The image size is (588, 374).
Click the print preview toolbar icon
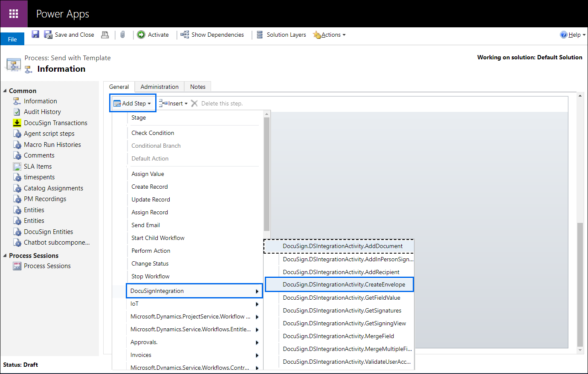click(x=105, y=35)
